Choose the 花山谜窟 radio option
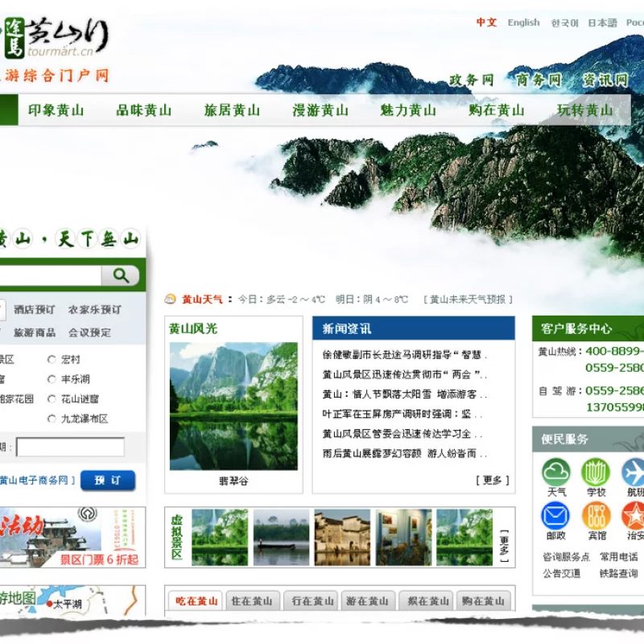The image size is (644, 644). point(52,399)
